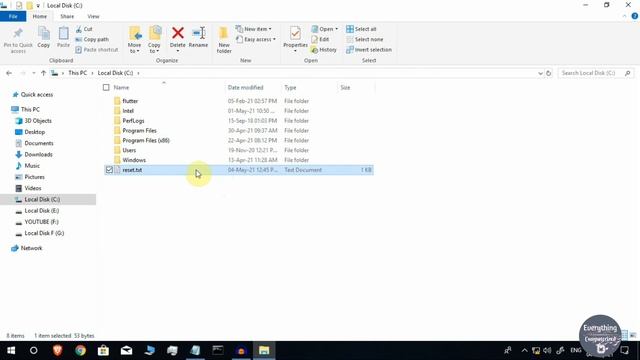Click Copy path command
The height and width of the screenshot is (360, 640).
[92, 39]
